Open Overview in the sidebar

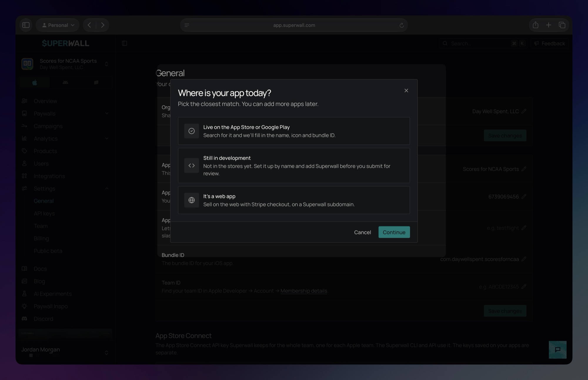(45, 101)
